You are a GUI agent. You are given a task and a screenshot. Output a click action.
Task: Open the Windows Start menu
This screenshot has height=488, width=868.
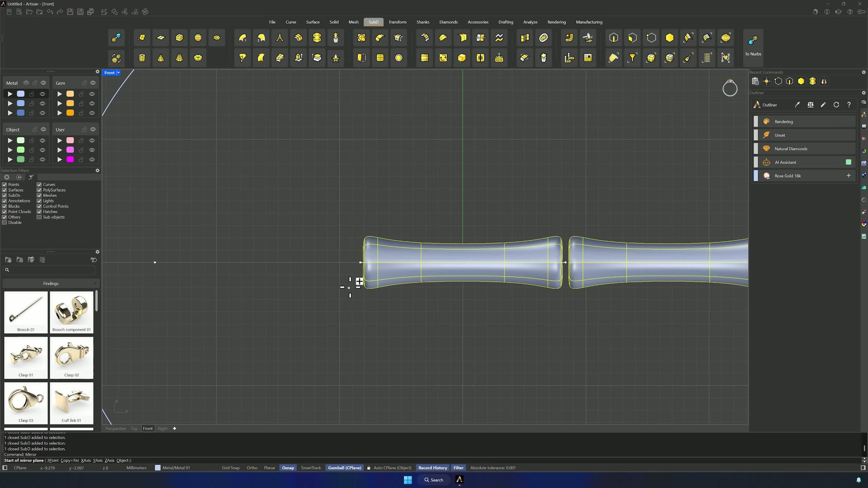point(408,480)
